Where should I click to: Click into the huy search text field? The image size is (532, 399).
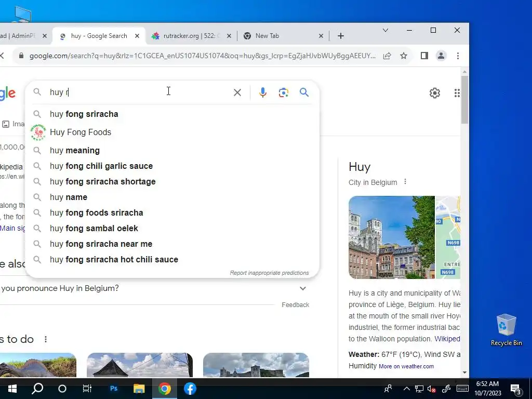139,92
